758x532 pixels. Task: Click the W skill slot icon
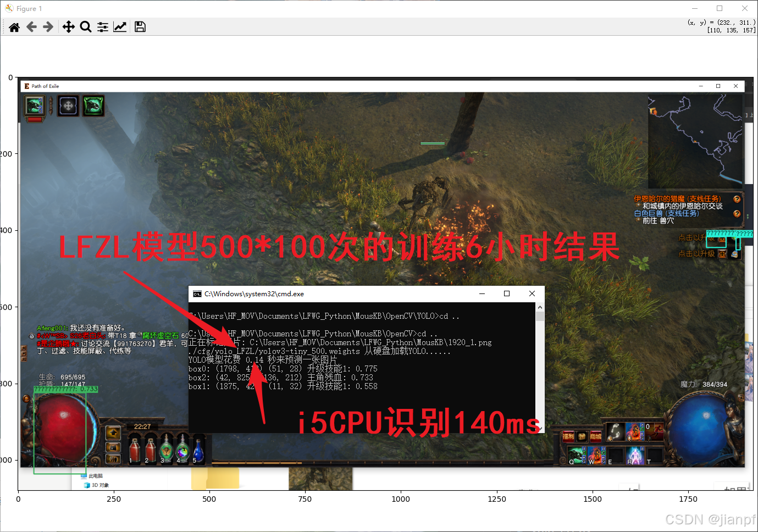[596, 455]
